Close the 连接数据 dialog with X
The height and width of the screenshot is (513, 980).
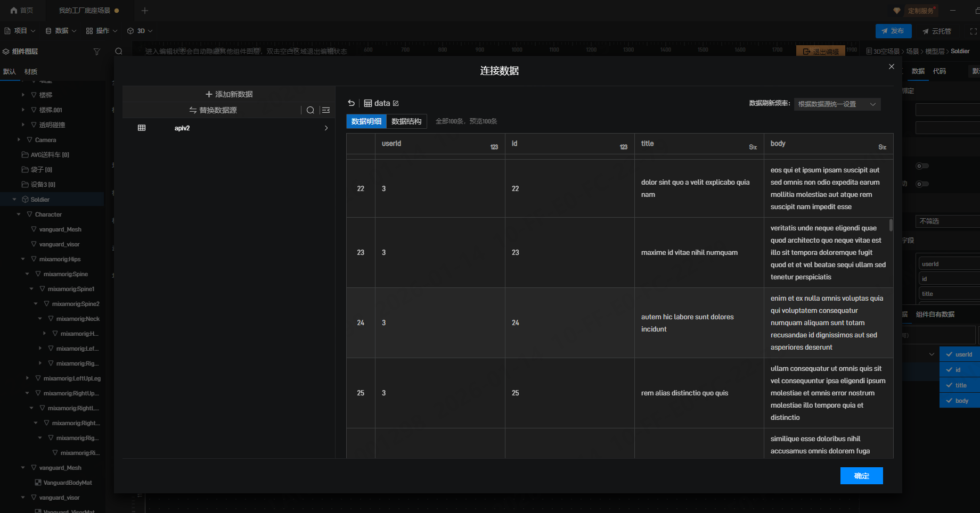[892, 67]
